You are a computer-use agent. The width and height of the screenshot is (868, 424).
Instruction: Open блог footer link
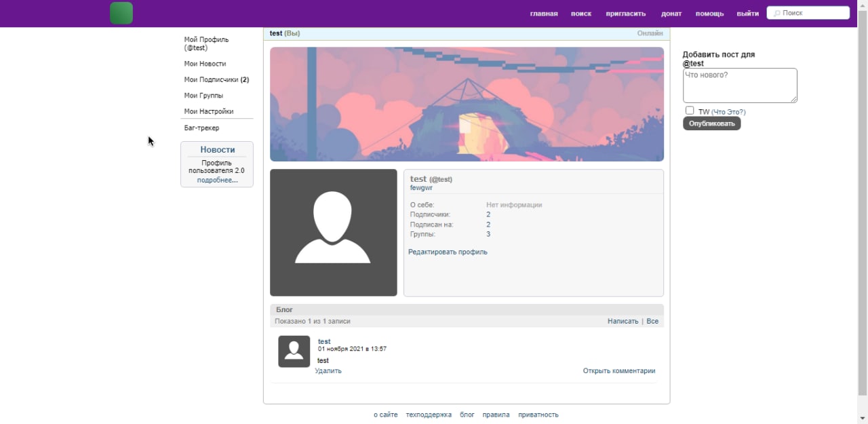point(467,415)
